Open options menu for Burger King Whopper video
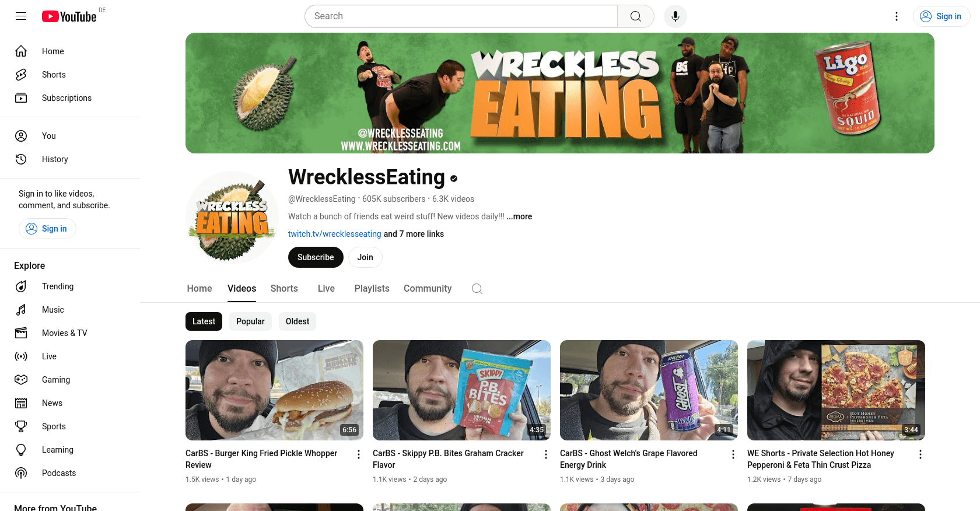 click(359, 454)
